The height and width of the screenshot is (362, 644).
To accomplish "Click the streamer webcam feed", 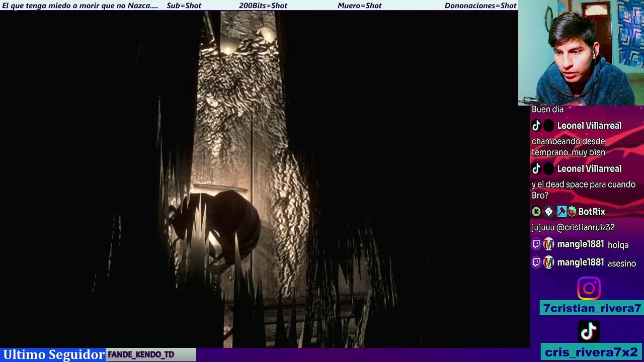I will (x=581, y=53).
